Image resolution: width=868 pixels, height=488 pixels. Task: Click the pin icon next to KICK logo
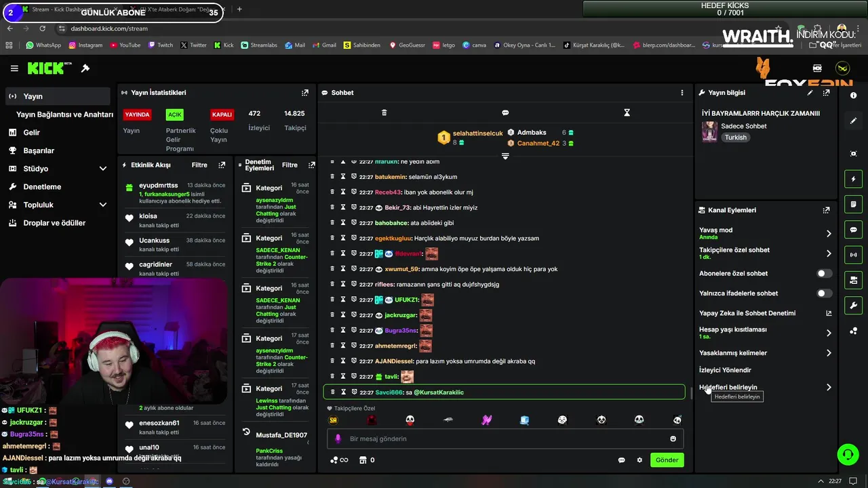[85, 68]
